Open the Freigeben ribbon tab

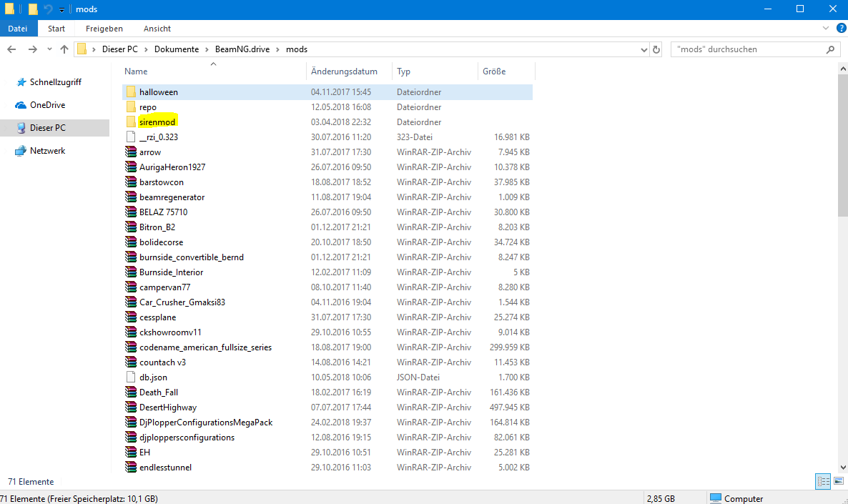pos(104,29)
